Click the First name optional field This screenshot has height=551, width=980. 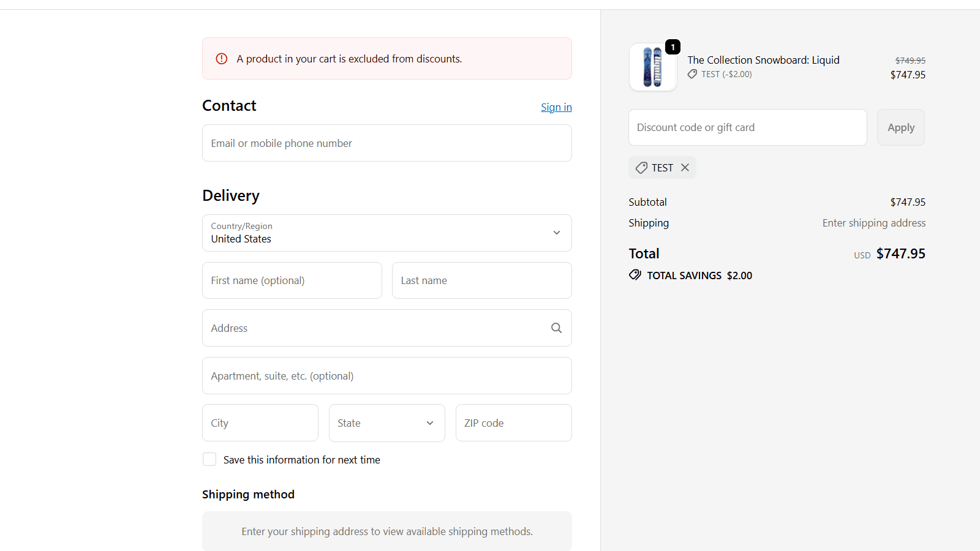tap(292, 280)
